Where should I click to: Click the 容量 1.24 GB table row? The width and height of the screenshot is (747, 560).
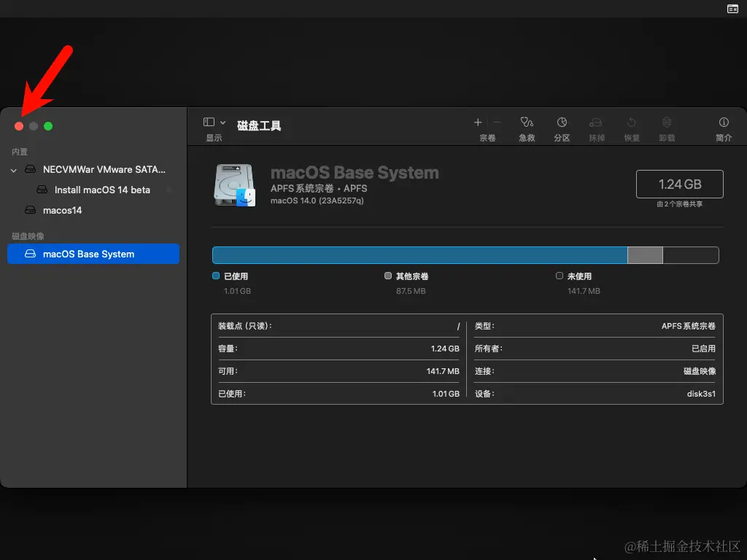pos(338,349)
